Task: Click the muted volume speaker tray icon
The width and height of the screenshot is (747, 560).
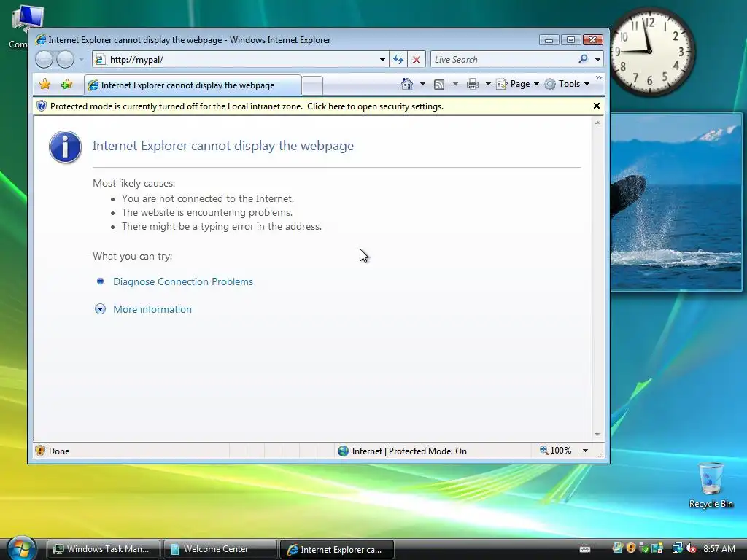Action: [x=691, y=548]
